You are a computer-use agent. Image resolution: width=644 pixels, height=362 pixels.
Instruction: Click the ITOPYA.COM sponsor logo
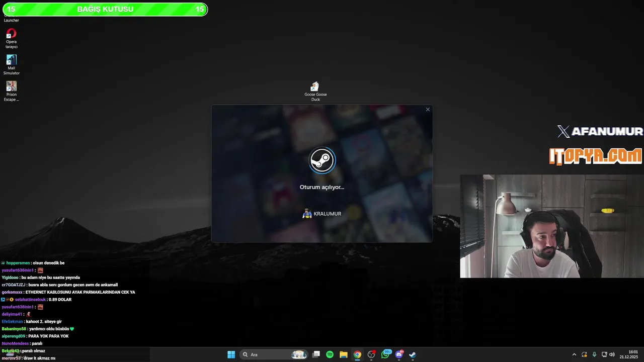coord(596,156)
